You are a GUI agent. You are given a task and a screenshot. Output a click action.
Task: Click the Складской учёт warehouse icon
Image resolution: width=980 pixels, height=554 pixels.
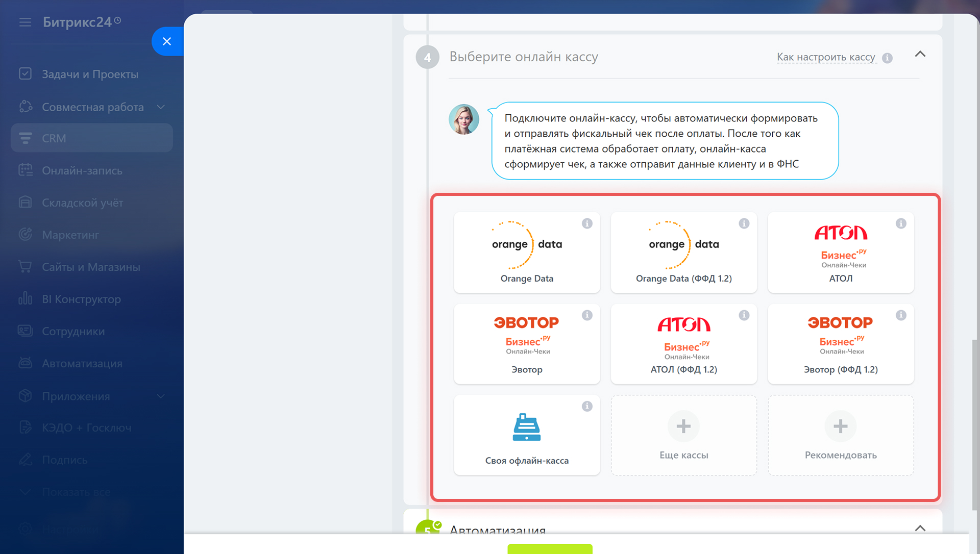coord(25,202)
